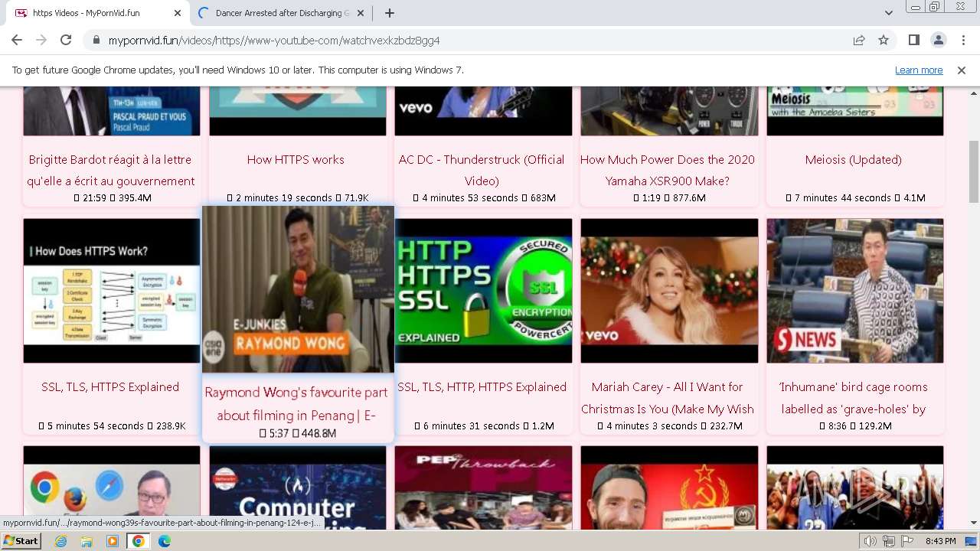This screenshot has height=551, width=980.
Task: View site information lock icon
Action: click(96, 41)
